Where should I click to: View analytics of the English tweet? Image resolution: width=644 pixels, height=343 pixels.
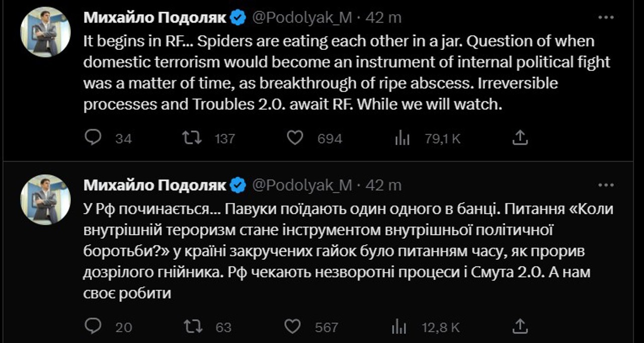point(402,138)
